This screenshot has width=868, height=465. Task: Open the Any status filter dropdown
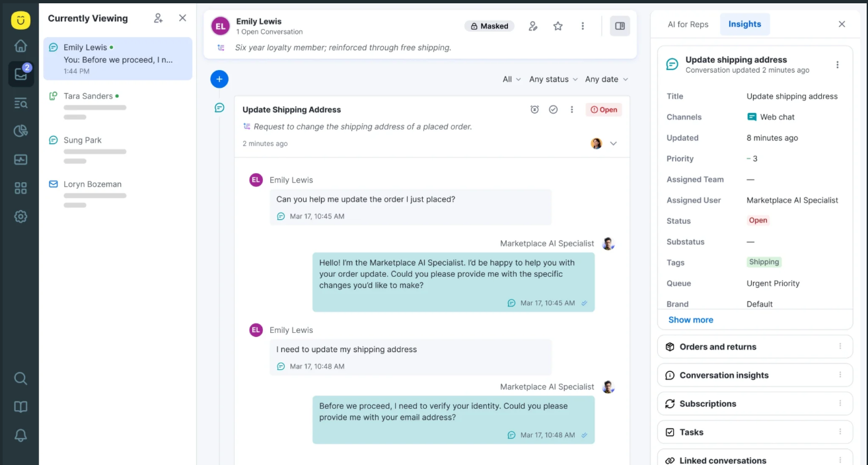pyautogui.click(x=553, y=79)
